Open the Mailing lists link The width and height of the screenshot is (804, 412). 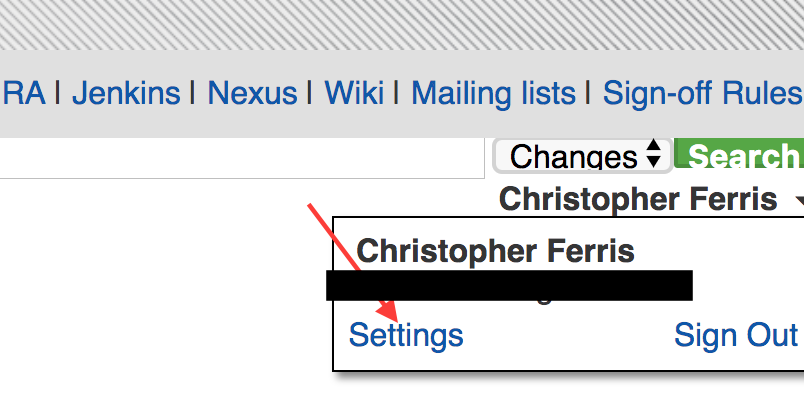493,93
